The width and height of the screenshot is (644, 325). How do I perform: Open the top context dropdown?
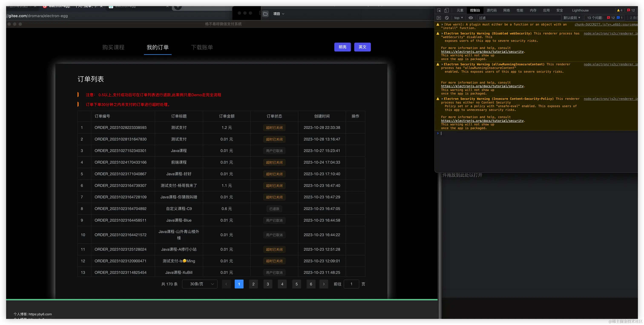[459, 18]
